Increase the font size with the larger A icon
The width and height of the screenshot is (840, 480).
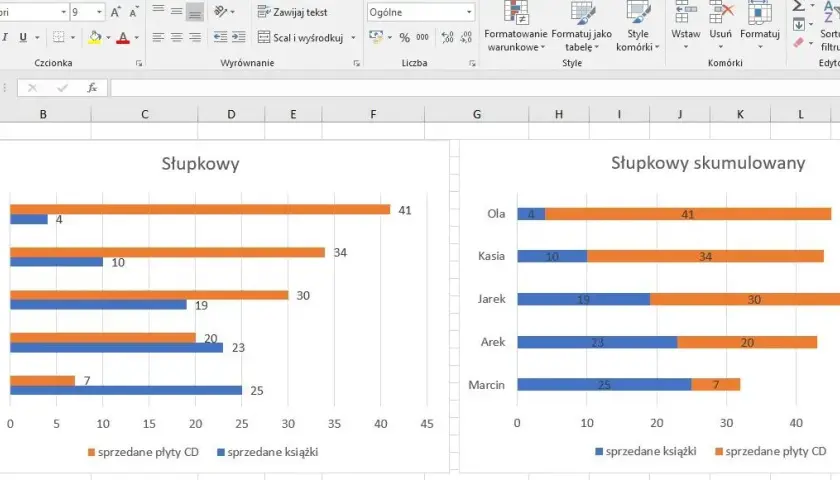click(x=115, y=12)
